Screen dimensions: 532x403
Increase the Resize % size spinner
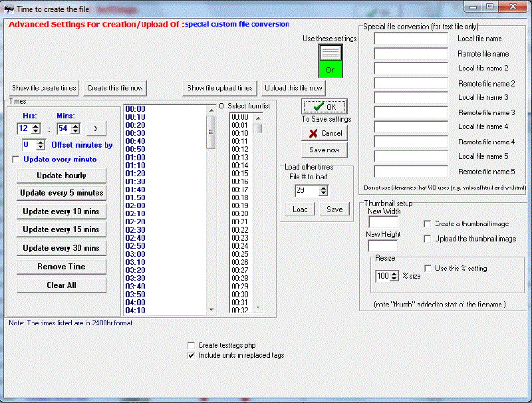394,273
